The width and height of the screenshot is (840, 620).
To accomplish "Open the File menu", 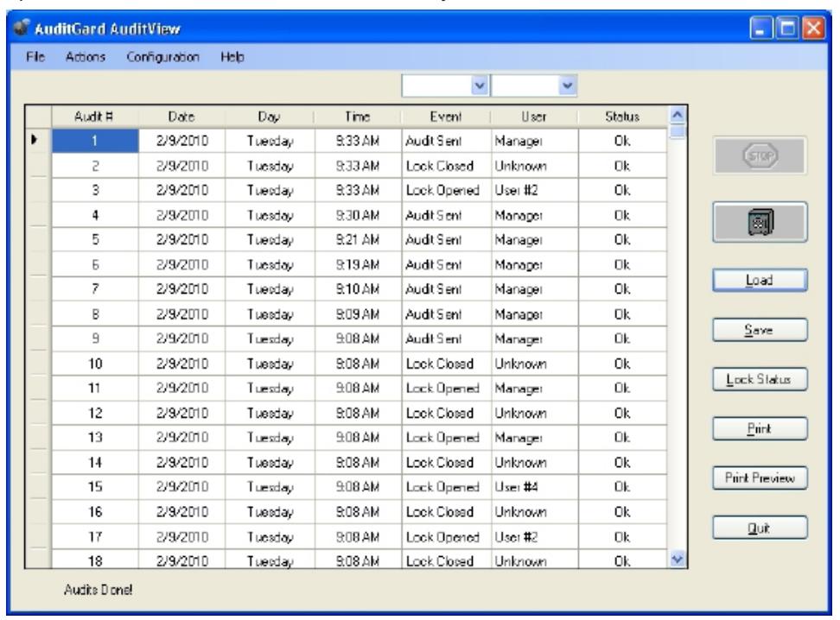I will (x=35, y=57).
